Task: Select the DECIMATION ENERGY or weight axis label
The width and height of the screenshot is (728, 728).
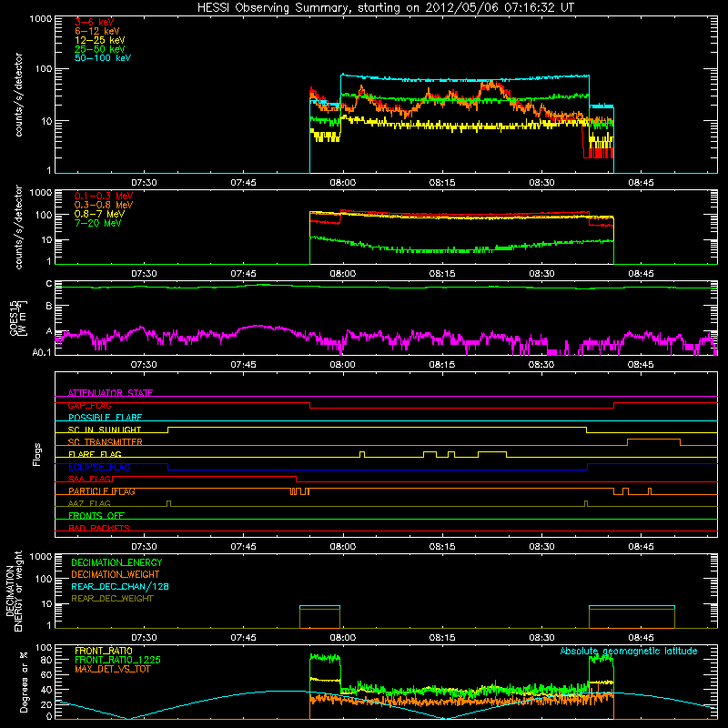Action: pos(14,591)
